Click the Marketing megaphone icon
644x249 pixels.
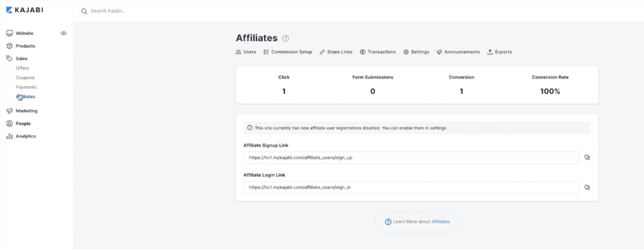tap(9, 111)
